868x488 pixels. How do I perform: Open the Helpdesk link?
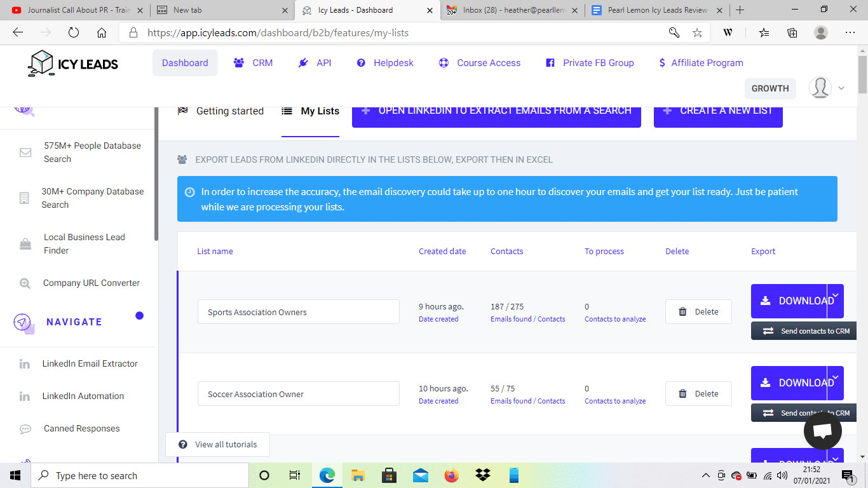385,63
